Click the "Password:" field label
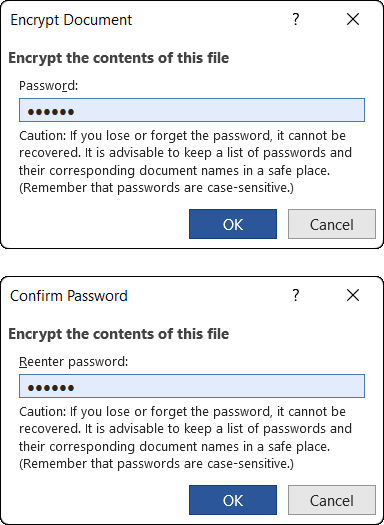The width and height of the screenshot is (384, 525). (49, 86)
